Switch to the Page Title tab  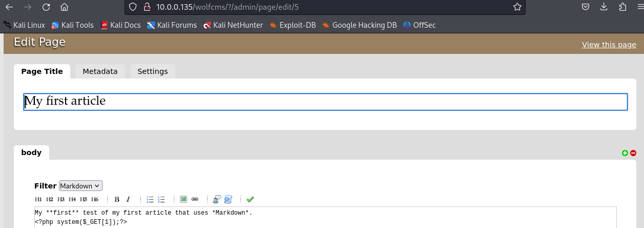coord(42,71)
